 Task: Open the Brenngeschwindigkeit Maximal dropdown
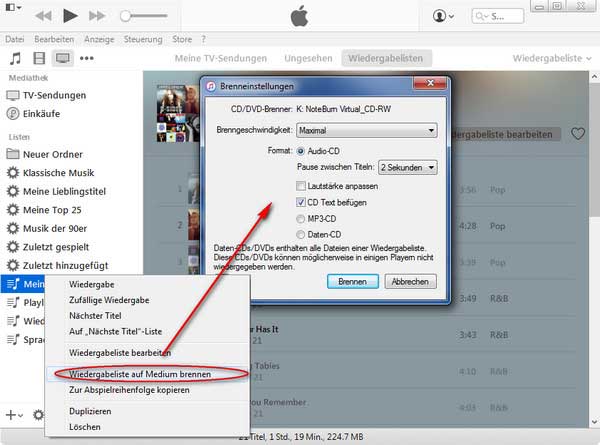click(367, 130)
